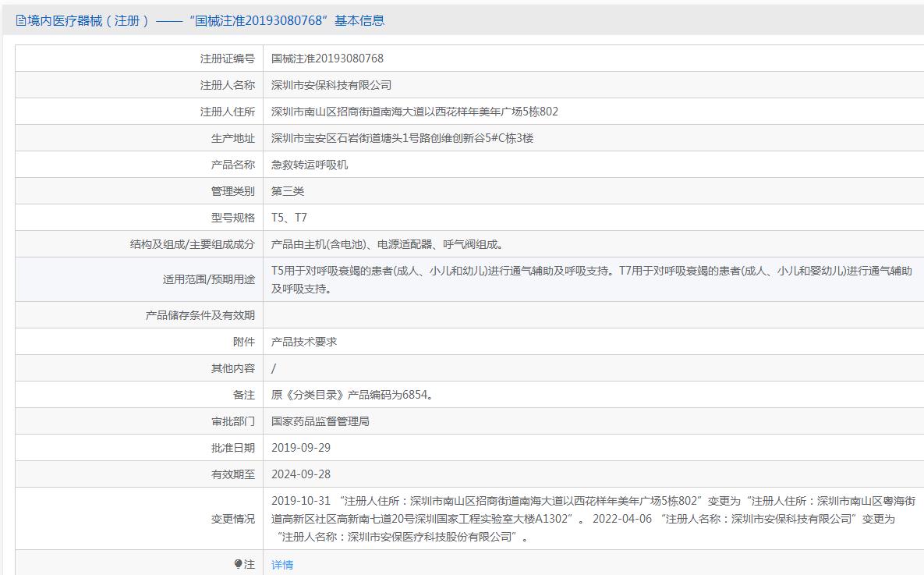The height and width of the screenshot is (575, 924).
Task: Click the 产品名称 label cell
Action: click(x=139, y=165)
